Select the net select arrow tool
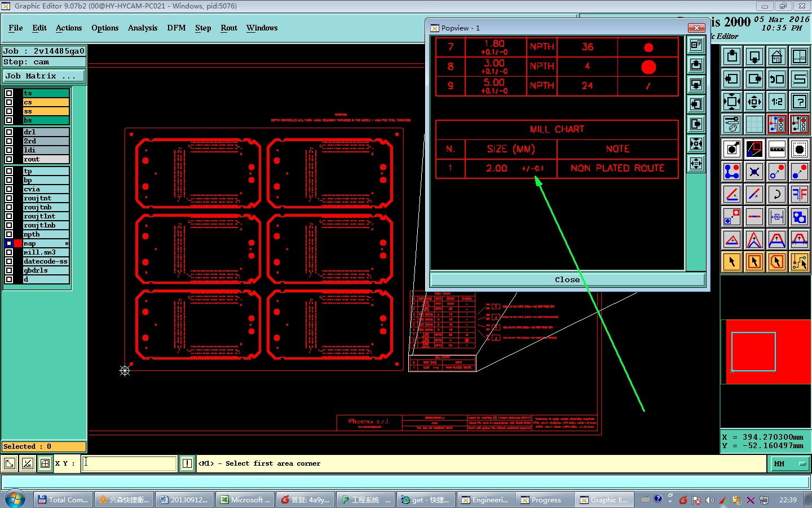Image resolution: width=812 pixels, height=508 pixels. tap(800, 262)
